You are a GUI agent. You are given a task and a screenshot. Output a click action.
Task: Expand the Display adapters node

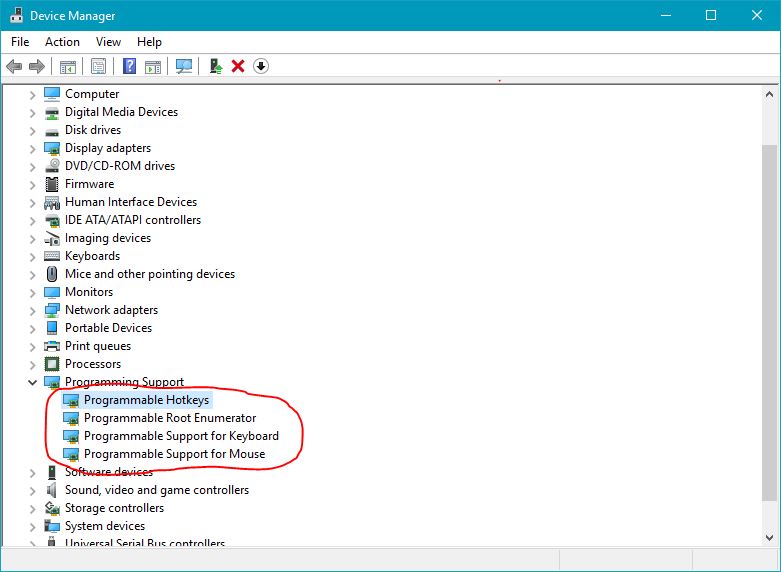pos(32,148)
